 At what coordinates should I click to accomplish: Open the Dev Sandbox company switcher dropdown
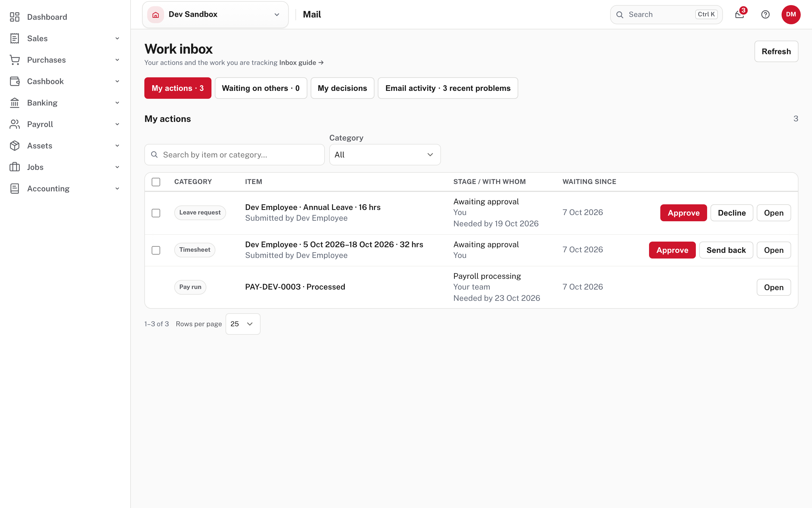coord(215,14)
